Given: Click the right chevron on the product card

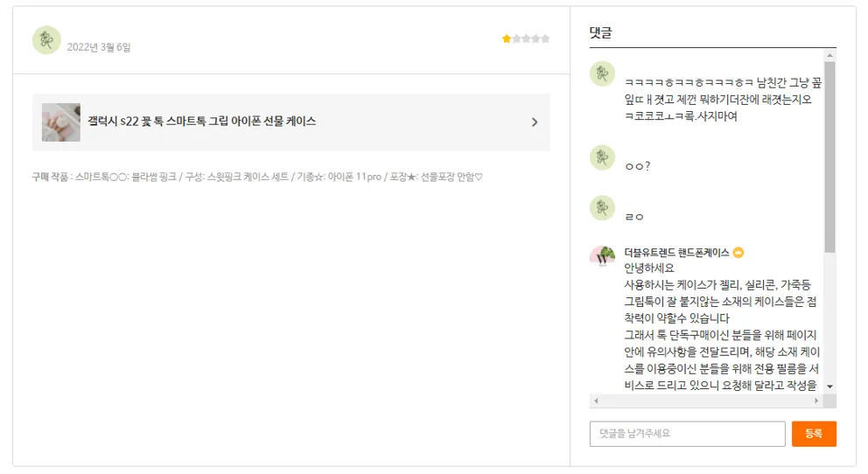Looking at the screenshot, I should pos(535,122).
